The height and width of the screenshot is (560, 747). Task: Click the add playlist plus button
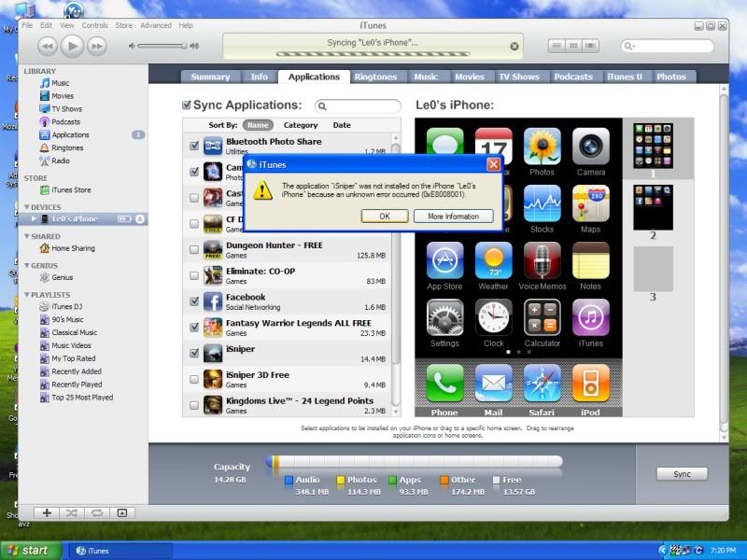click(x=47, y=512)
